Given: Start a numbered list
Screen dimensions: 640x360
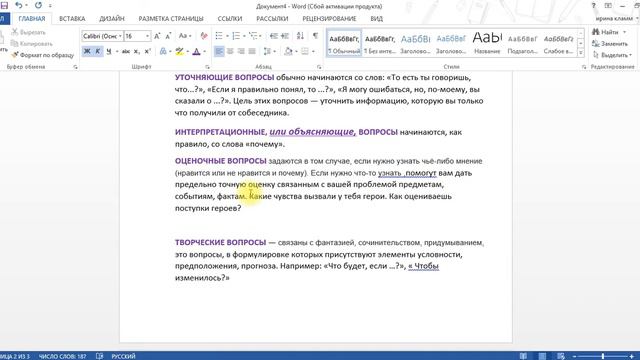Looking at the screenshot, I should click(x=236, y=36).
